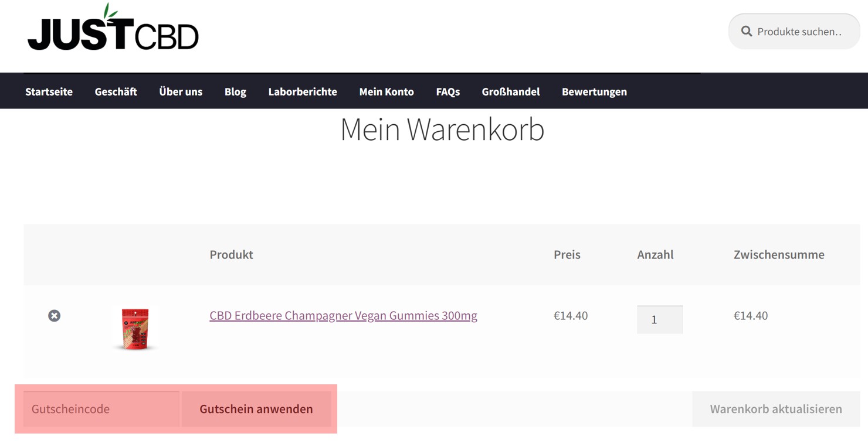868x447 pixels.
Task: Click the Zwischensumme column header
Action: (779, 254)
